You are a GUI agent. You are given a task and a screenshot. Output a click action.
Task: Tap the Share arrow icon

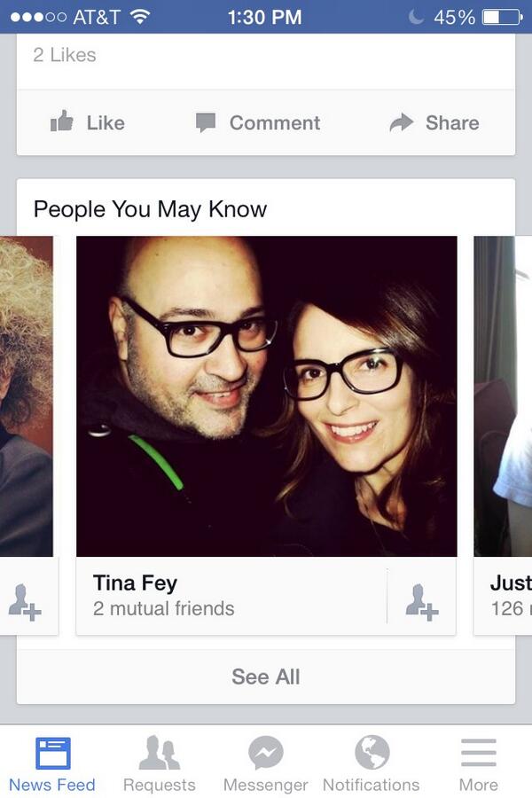(401, 122)
